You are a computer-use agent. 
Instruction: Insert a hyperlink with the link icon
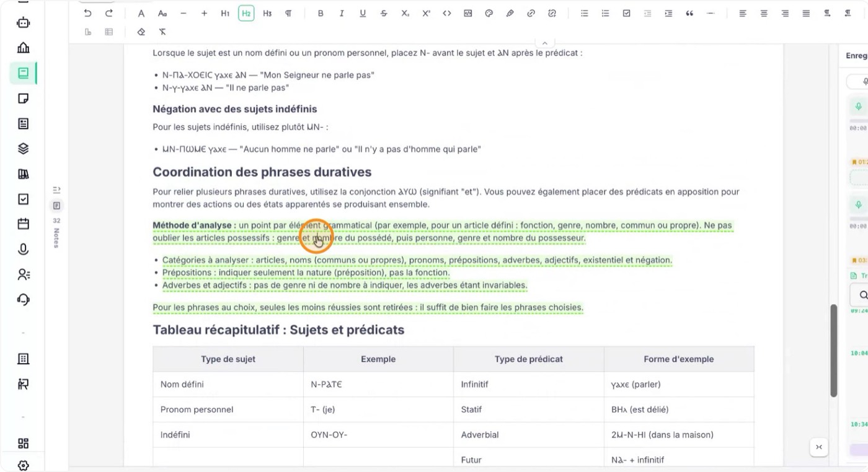coord(531,14)
